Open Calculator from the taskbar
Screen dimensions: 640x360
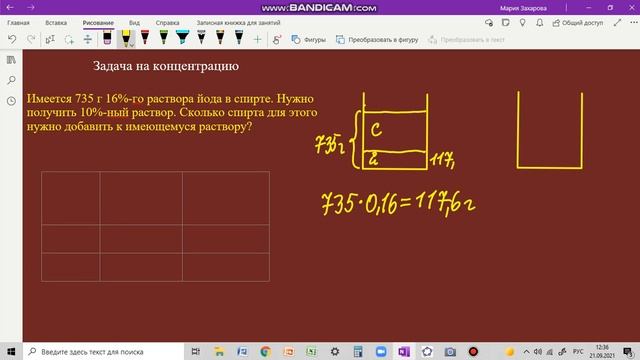tap(358, 351)
